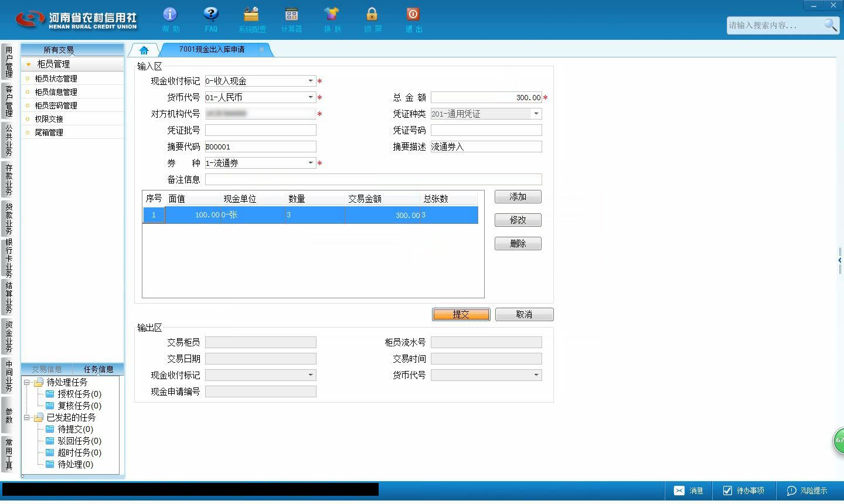Click the 凭证号码 input field
Viewport: 844px width, 504px height.
[x=486, y=130]
